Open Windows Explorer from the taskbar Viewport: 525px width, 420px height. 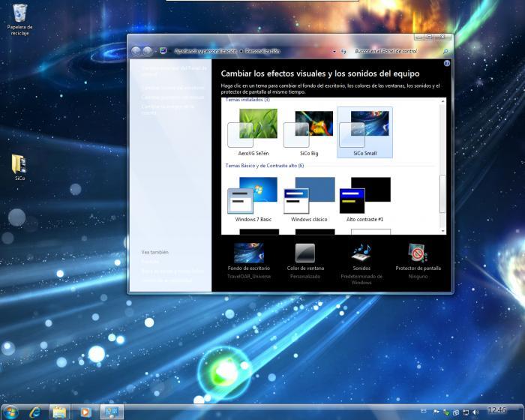(59, 412)
